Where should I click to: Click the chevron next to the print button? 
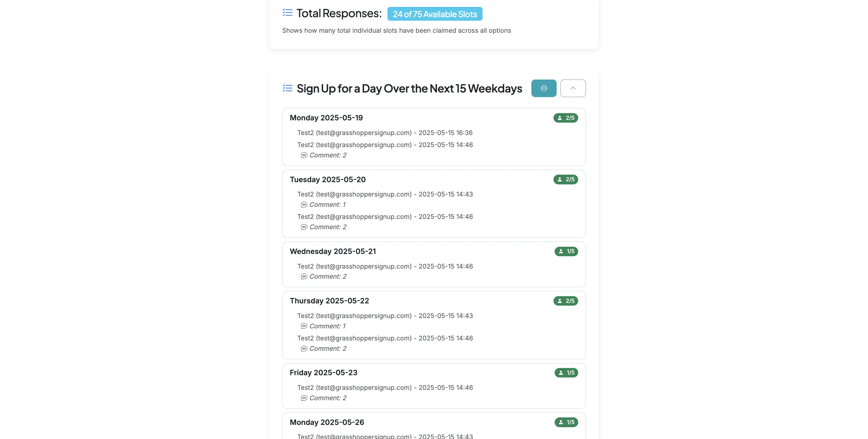[x=573, y=88]
